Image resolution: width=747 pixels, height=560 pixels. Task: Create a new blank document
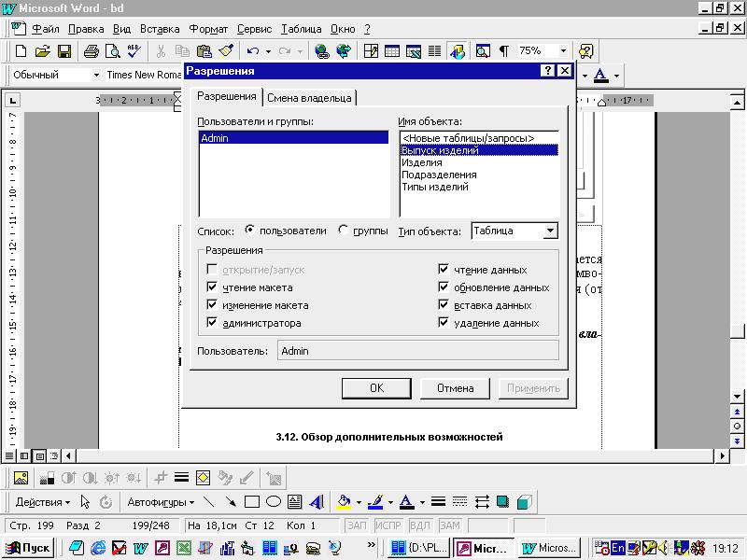point(21,51)
